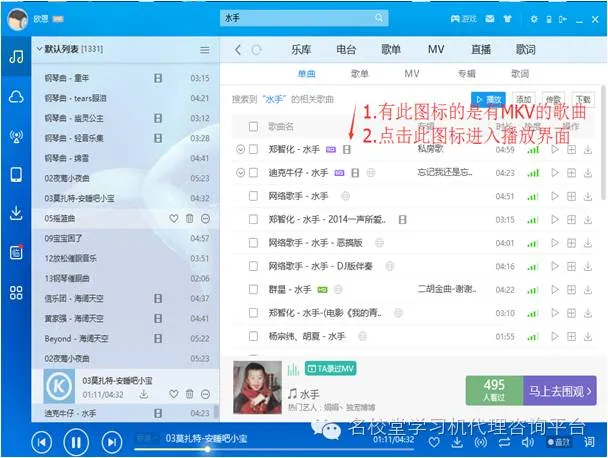Check the 网络歌手 - 水手 - DJ版伴奏 row
Image resolution: width=608 pixels, height=458 pixels.
tap(253, 266)
